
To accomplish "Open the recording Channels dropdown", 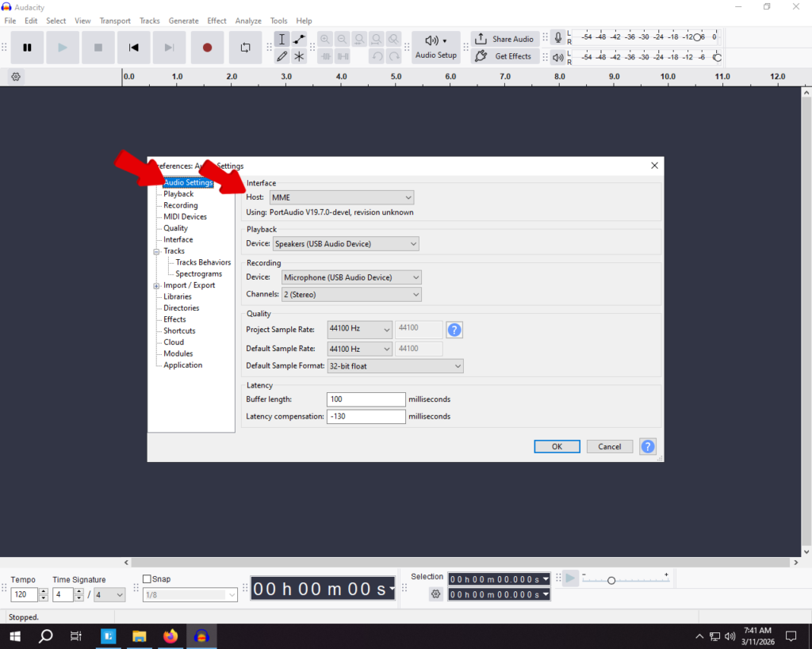I will [351, 294].
